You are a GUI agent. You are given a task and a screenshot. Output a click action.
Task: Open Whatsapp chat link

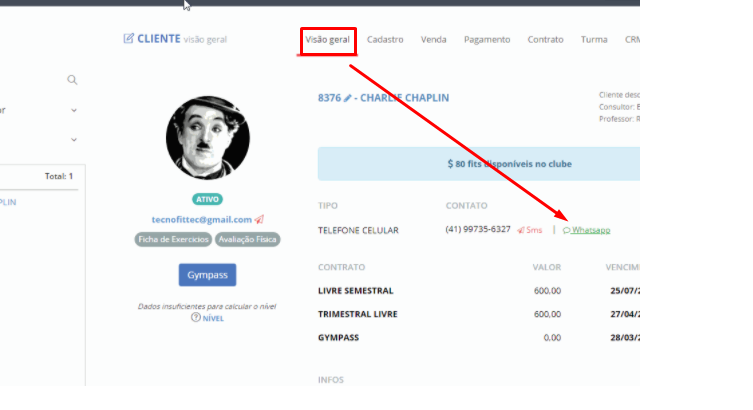click(586, 230)
